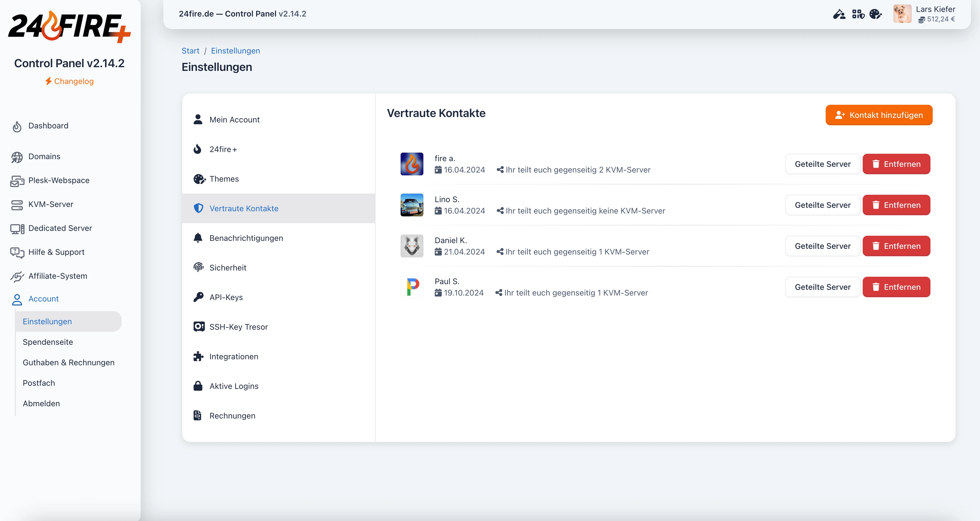Open the Rechnungen settings tab

click(279, 416)
